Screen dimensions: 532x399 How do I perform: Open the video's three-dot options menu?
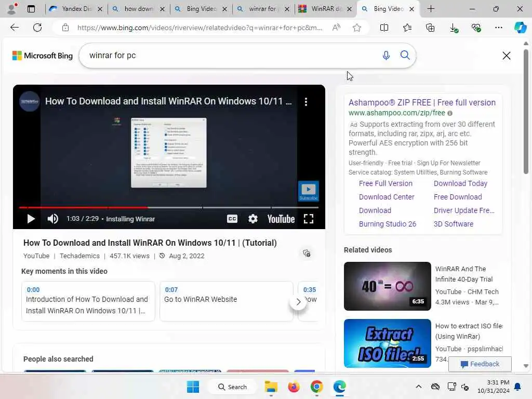tap(305, 102)
